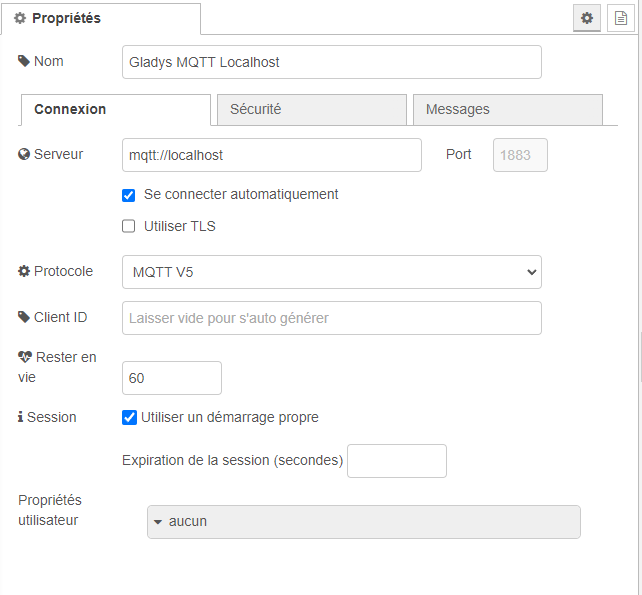The height and width of the screenshot is (595, 642).
Task: Click the tag icon beside Client ID
Action: pyautogui.click(x=24, y=317)
